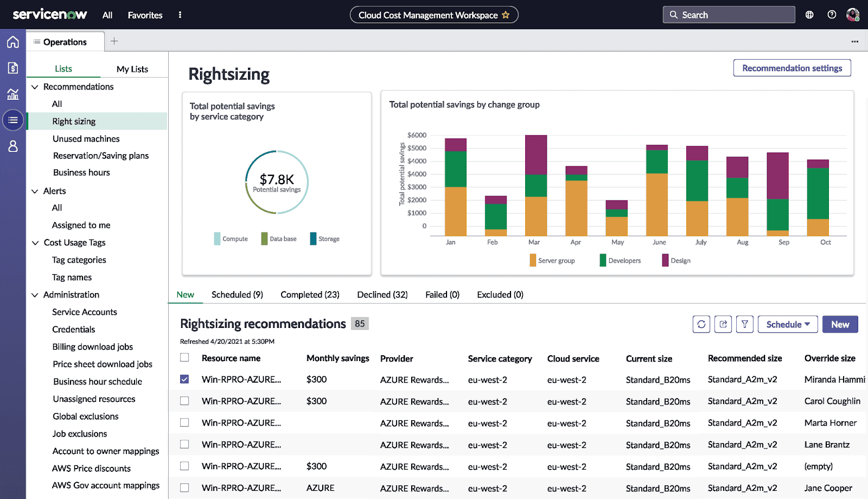Select the analytics chart icon in the sidebar
Image resolution: width=868 pixels, height=499 pixels.
click(12, 93)
